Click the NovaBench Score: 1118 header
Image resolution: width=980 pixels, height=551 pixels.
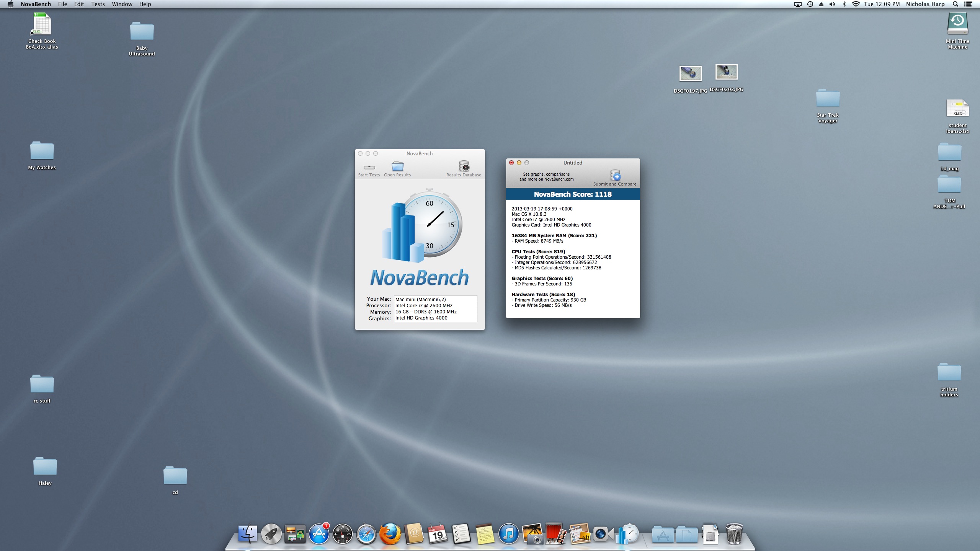[573, 194]
